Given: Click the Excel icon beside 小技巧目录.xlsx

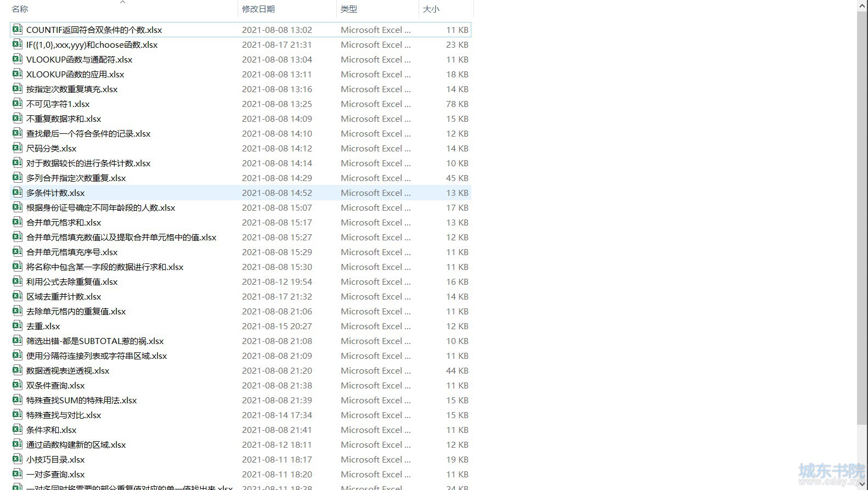Looking at the screenshot, I should click(18, 459).
